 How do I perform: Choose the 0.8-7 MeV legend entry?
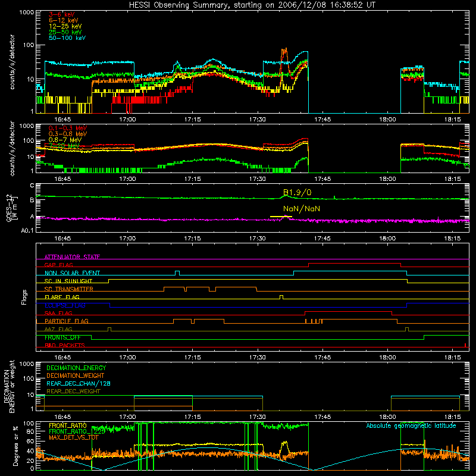click(x=65, y=140)
